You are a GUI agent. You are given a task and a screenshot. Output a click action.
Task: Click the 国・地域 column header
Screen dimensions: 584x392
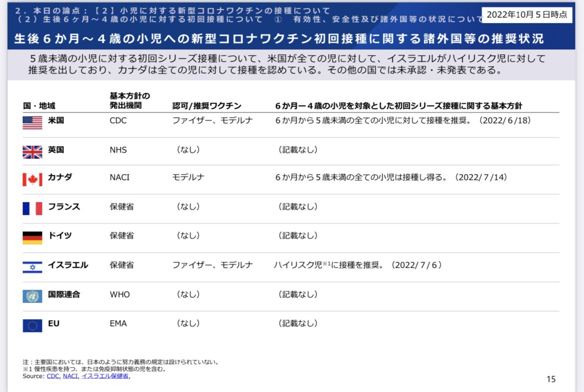[39, 106]
